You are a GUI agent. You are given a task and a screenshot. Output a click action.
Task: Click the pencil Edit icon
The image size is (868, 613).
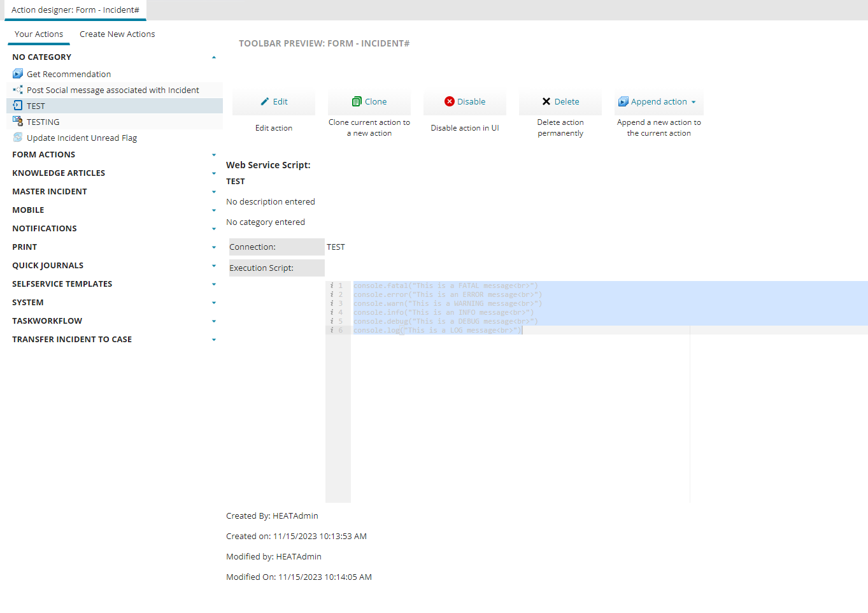click(x=265, y=102)
